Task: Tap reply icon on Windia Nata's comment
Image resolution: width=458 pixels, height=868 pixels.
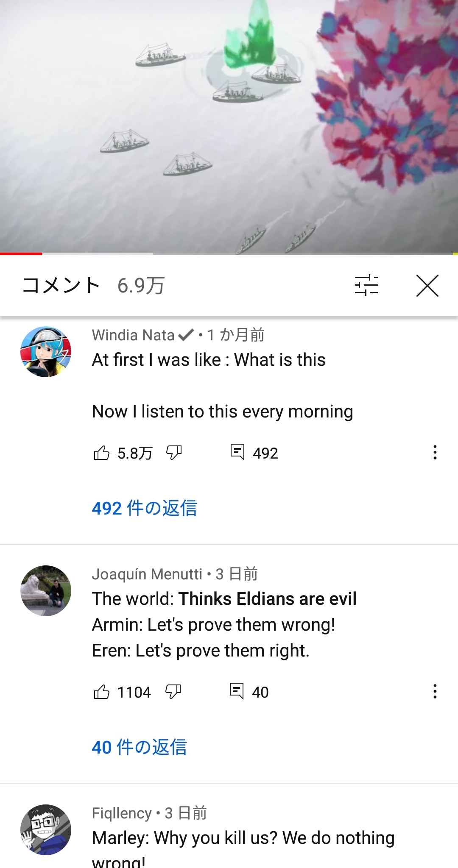Action: [237, 452]
